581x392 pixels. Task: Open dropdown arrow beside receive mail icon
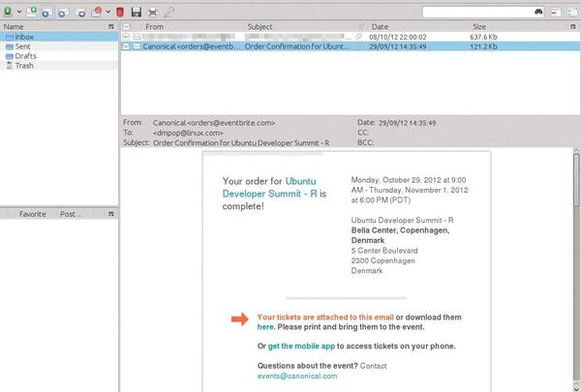[x=19, y=12]
